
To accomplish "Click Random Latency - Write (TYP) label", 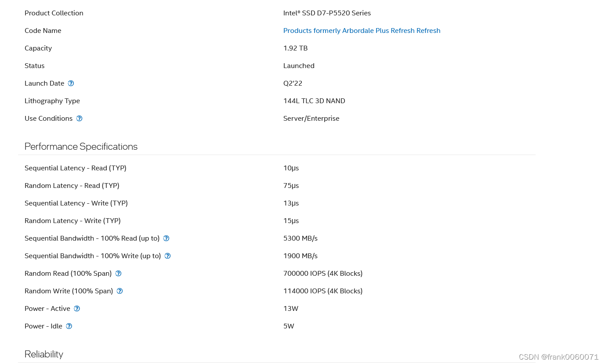I will tap(72, 221).
